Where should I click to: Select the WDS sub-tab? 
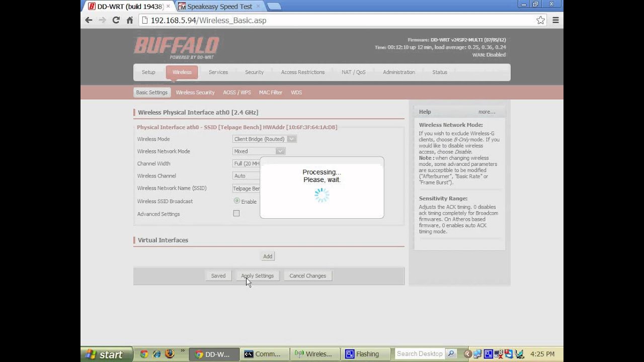tap(296, 93)
